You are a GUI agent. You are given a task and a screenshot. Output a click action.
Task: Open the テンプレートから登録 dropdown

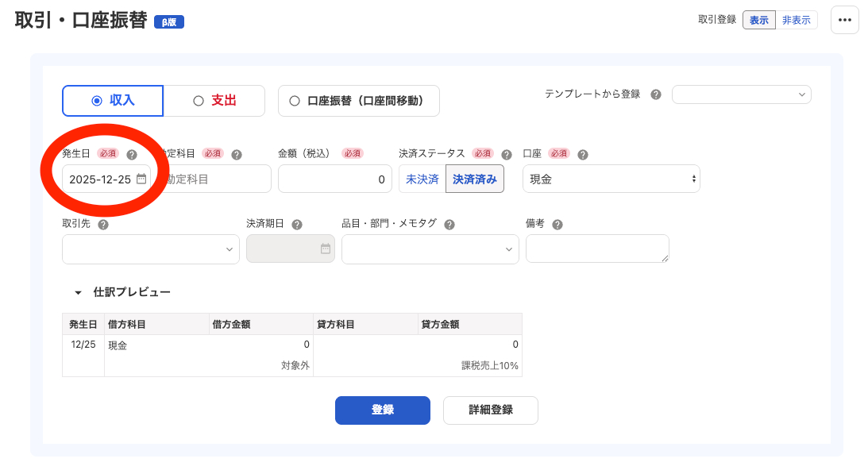tap(741, 94)
